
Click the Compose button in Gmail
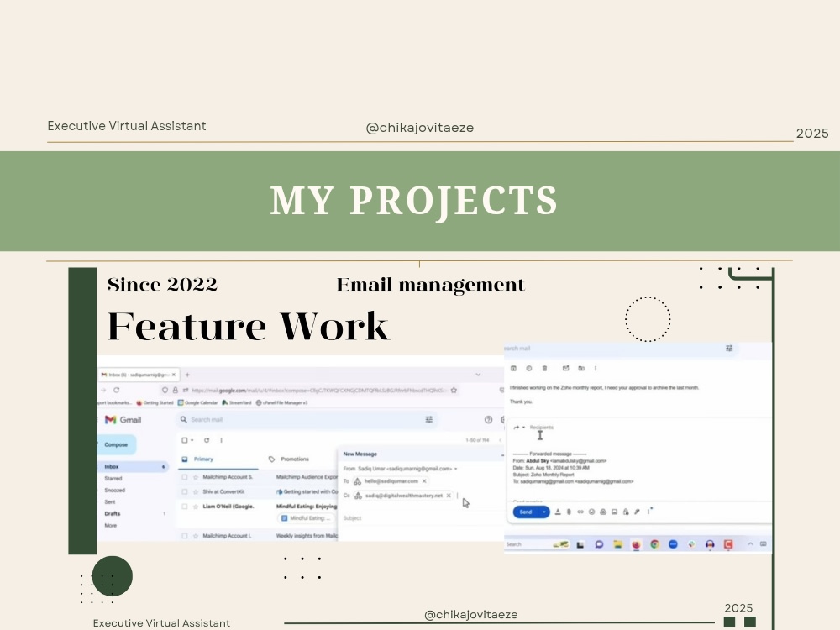[x=116, y=444]
